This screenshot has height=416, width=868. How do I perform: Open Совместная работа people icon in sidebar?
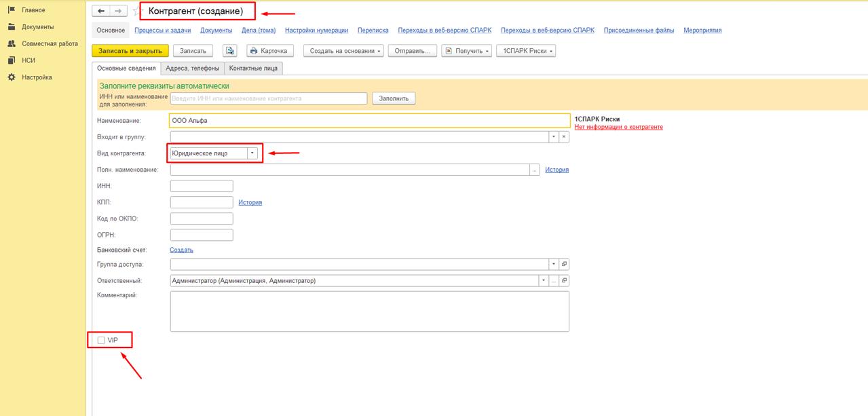tap(12, 43)
